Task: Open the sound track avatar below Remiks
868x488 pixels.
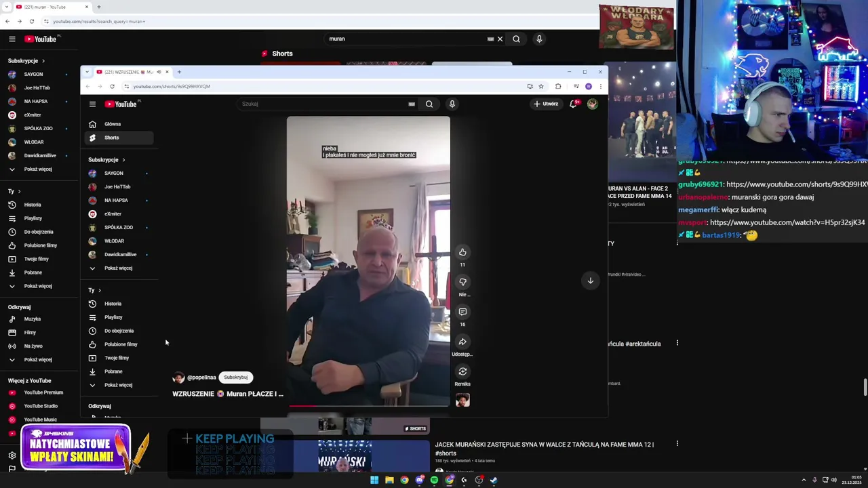Action: click(462, 401)
